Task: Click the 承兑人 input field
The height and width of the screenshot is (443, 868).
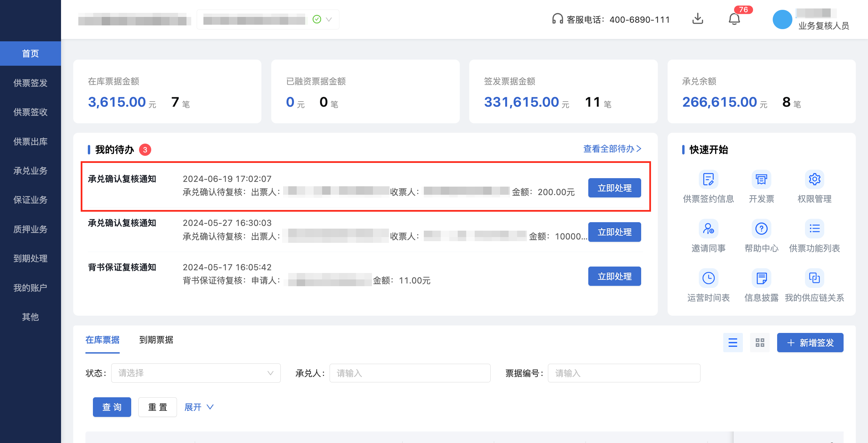Action: click(x=410, y=373)
